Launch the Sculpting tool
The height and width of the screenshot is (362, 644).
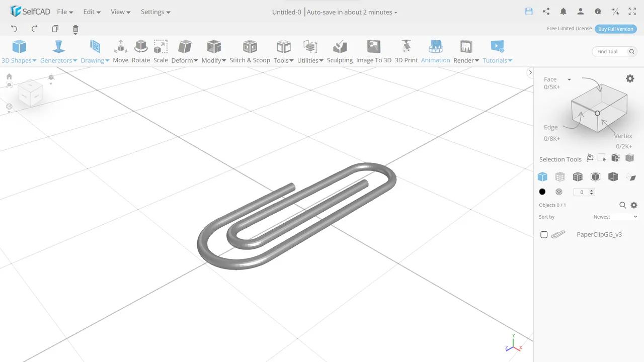click(340, 52)
